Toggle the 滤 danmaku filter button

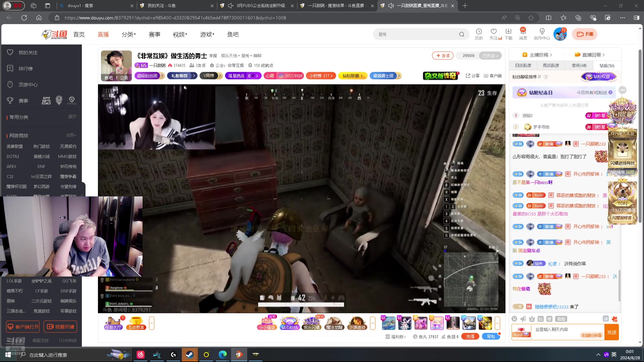[x=605, y=319]
